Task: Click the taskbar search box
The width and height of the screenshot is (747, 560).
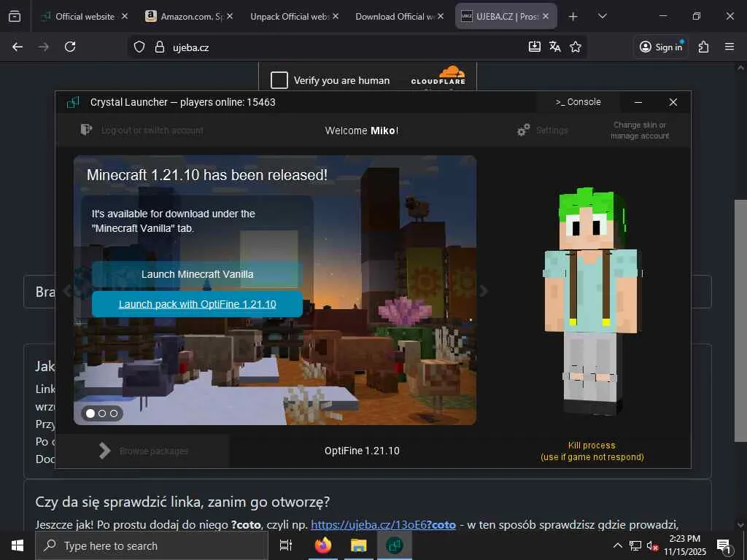Action: pos(152,545)
